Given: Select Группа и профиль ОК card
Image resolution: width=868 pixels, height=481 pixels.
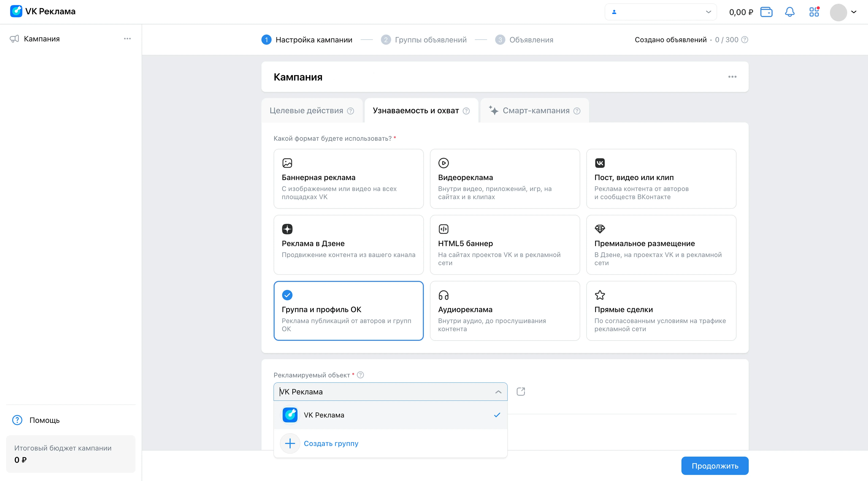Looking at the screenshot, I should pos(348,311).
